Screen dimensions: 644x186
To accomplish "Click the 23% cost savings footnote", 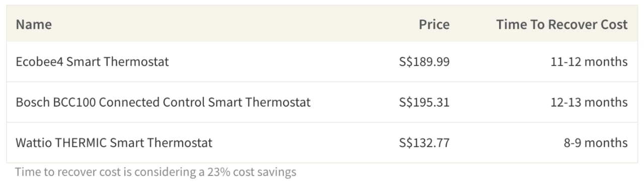I will coord(156,172).
